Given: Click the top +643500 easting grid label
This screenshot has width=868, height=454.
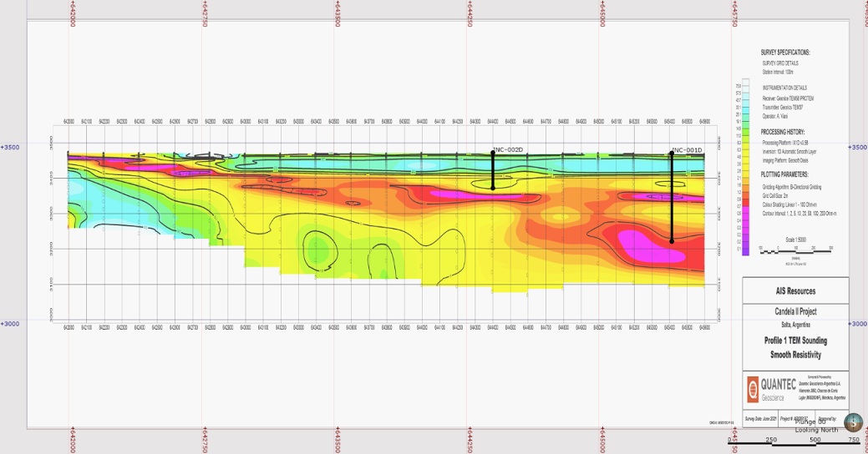Looking at the screenshot, I should click(338, 14).
